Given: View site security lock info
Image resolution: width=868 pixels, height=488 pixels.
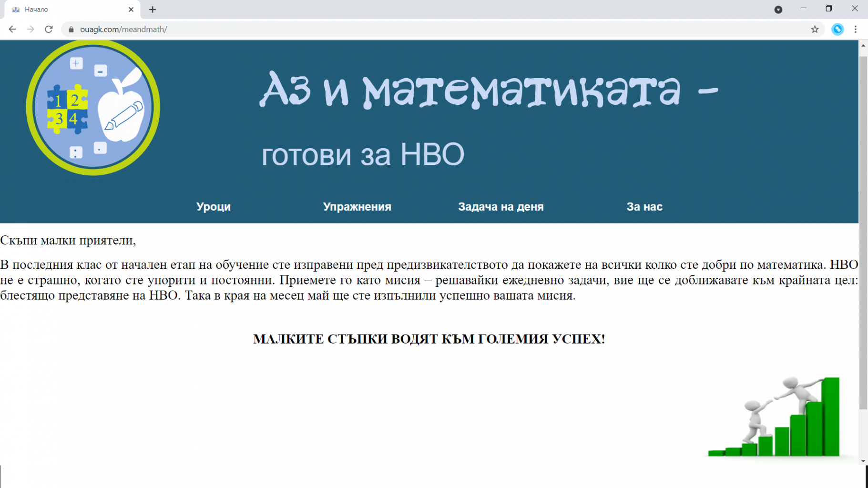Looking at the screenshot, I should (71, 30).
